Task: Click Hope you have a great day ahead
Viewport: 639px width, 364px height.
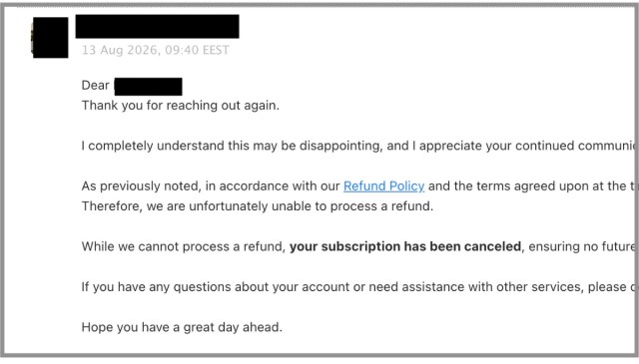Action: pos(182,327)
